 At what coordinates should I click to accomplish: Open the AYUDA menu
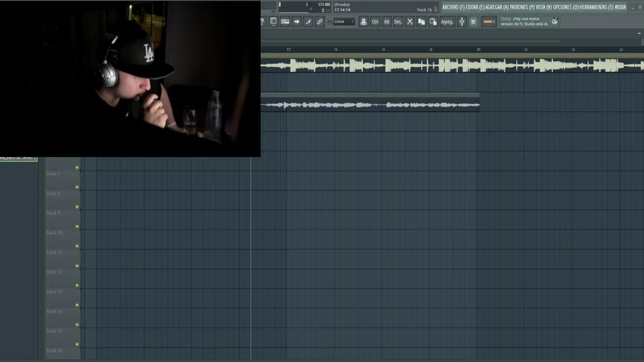620,7
